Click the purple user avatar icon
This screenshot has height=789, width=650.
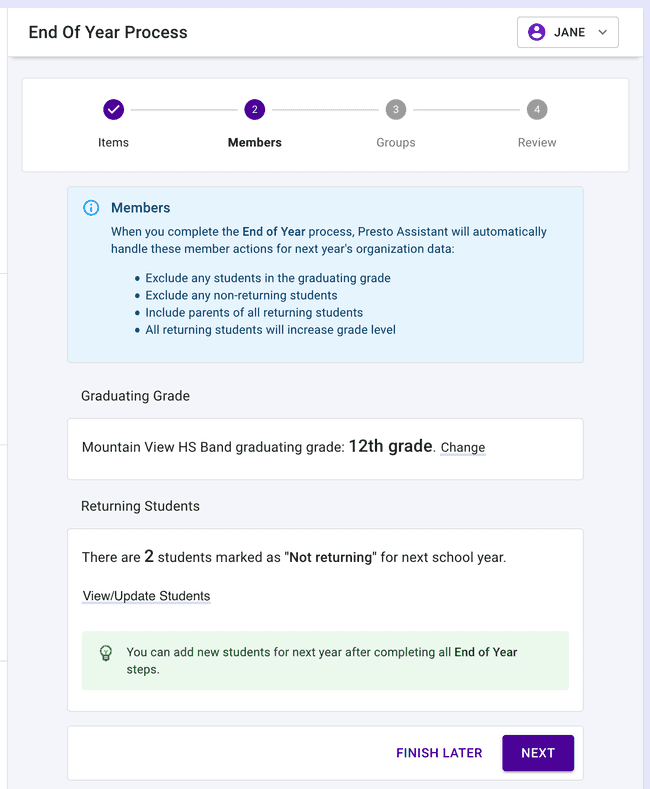537,32
